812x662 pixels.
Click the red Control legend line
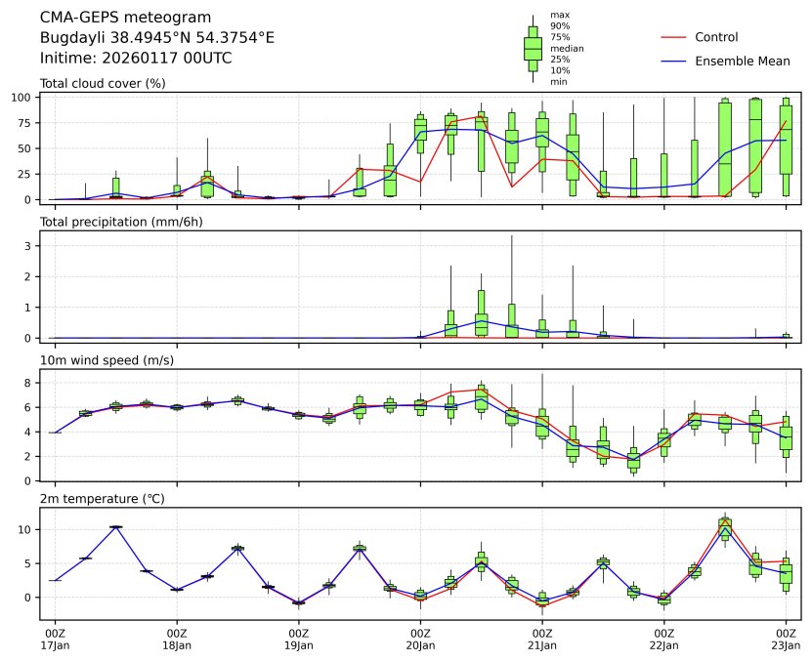pos(676,37)
